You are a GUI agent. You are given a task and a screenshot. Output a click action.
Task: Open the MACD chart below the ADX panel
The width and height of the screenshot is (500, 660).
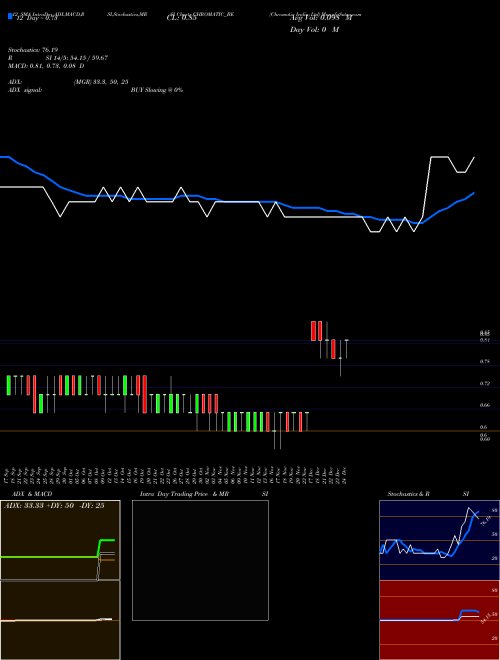[x=60, y=620]
